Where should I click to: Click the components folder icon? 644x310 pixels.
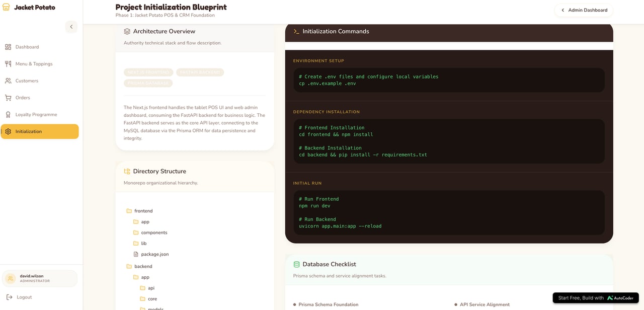136,232
